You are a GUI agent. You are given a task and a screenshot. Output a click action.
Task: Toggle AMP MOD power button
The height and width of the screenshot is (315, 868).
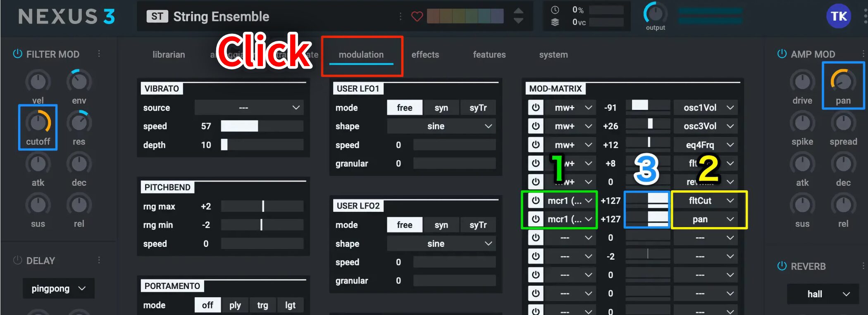tap(782, 54)
